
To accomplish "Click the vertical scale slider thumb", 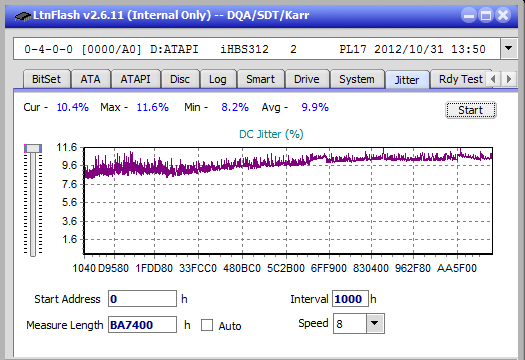I will tap(33, 148).
